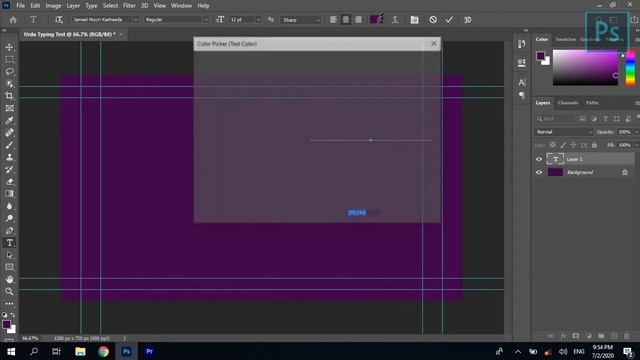Select the Eyedropper tool
The width and height of the screenshot is (640, 360).
9,121
